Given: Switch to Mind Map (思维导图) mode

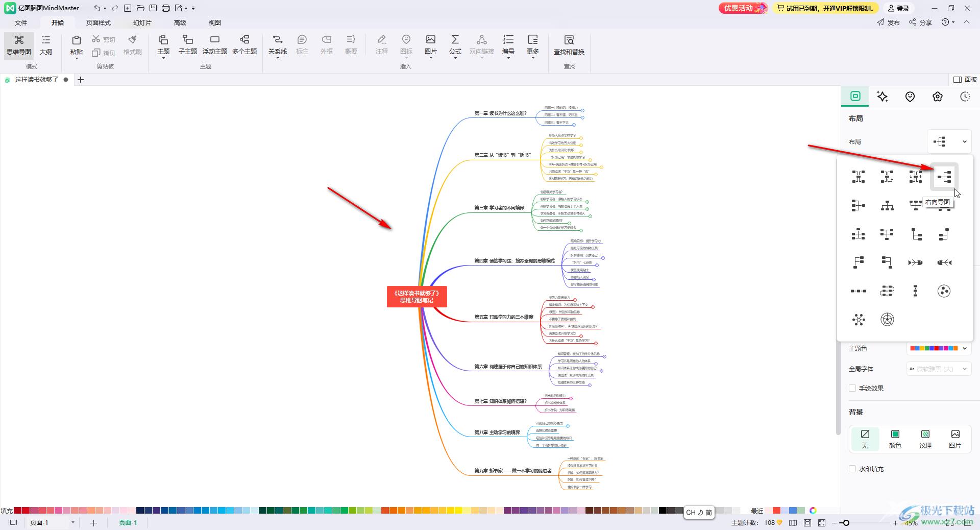Looking at the screenshot, I should tap(19, 45).
